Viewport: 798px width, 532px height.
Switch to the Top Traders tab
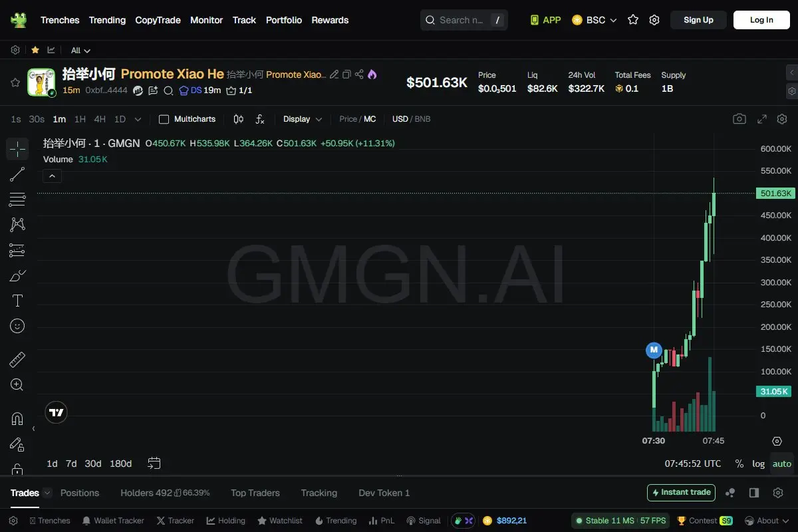(255, 493)
